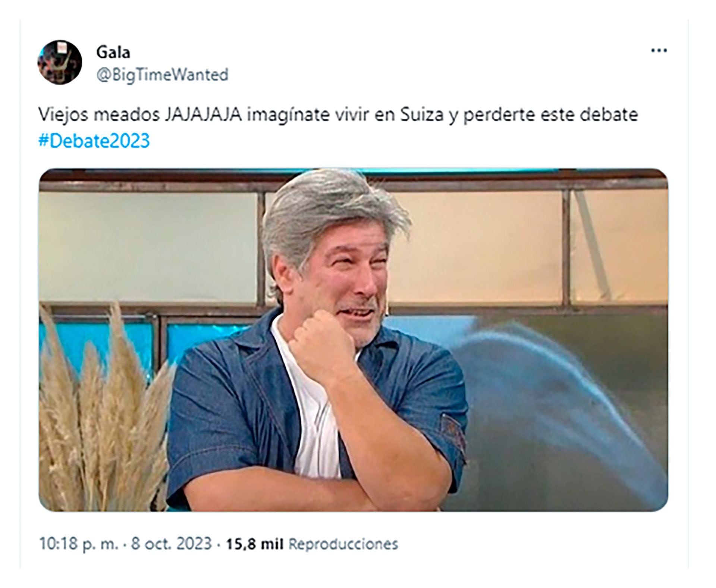Click the 8 oct. 2023 date

[x=171, y=544]
